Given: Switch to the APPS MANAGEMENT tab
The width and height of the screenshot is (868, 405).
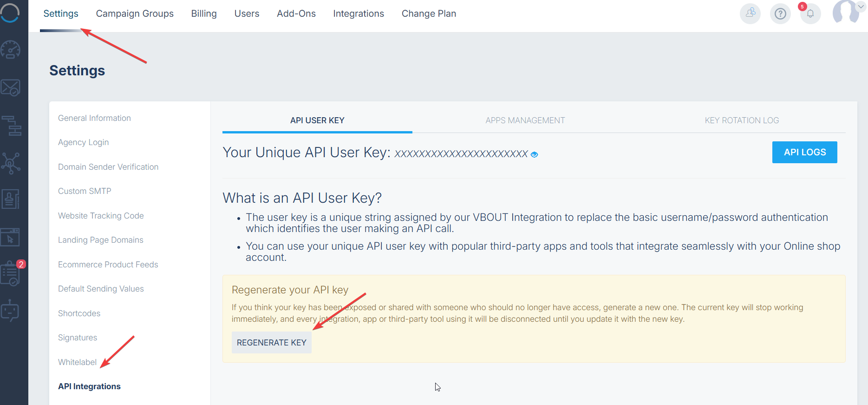Looking at the screenshot, I should click(x=525, y=120).
